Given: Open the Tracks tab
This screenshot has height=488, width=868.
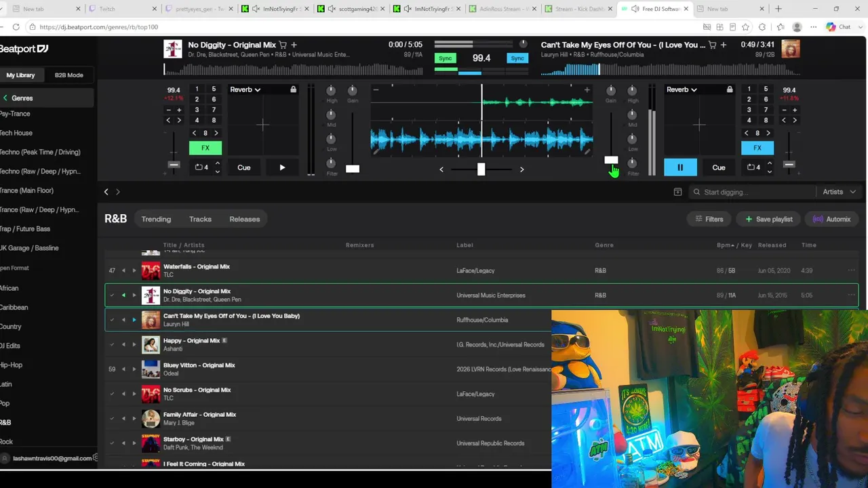Looking at the screenshot, I should point(200,219).
